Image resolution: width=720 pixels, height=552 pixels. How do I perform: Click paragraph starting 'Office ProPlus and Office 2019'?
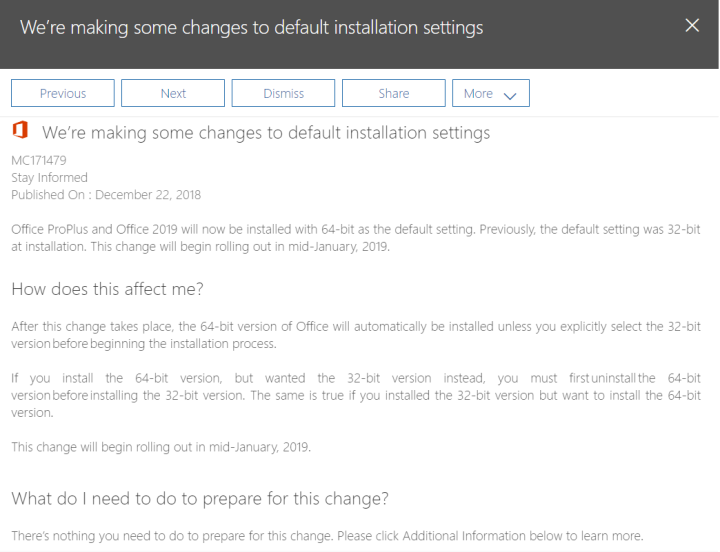click(x=356, y=238)
